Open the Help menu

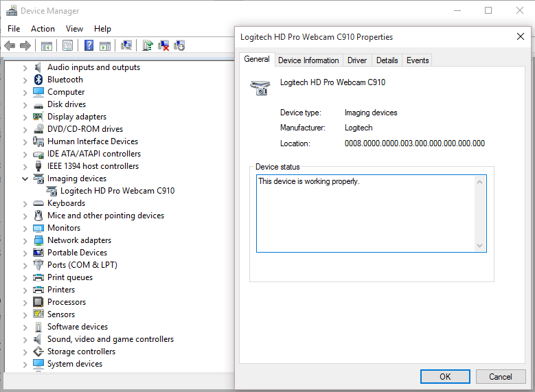coord(102,29)
